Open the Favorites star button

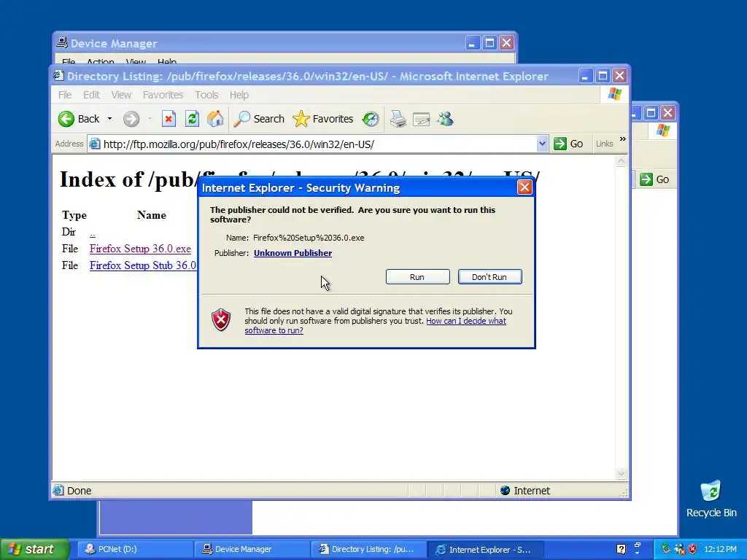[323, 119]
